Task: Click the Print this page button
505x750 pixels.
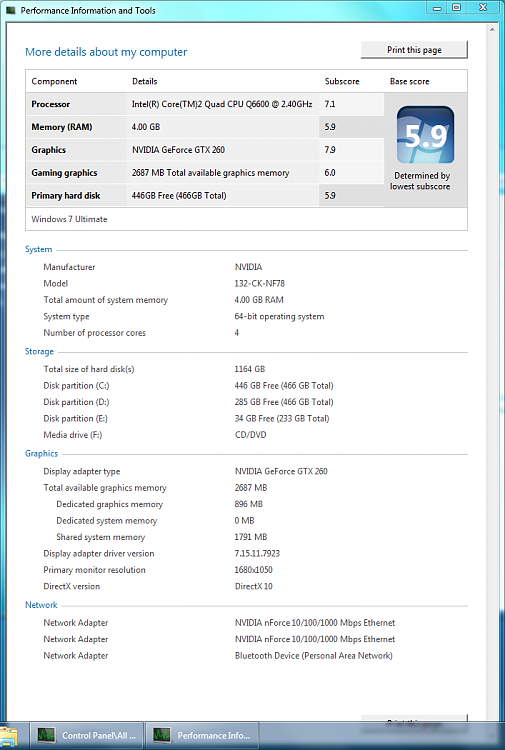Action: pos(414,50)
